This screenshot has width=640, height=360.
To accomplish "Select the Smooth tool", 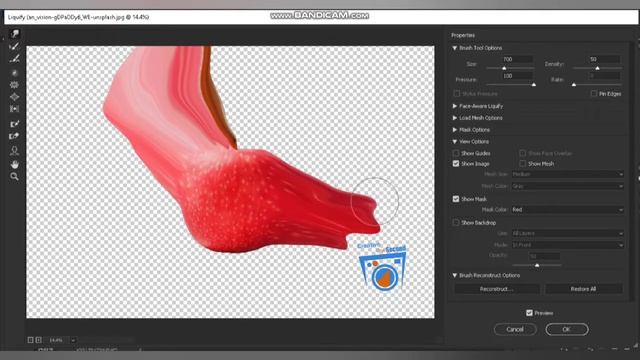I will 14,59.
